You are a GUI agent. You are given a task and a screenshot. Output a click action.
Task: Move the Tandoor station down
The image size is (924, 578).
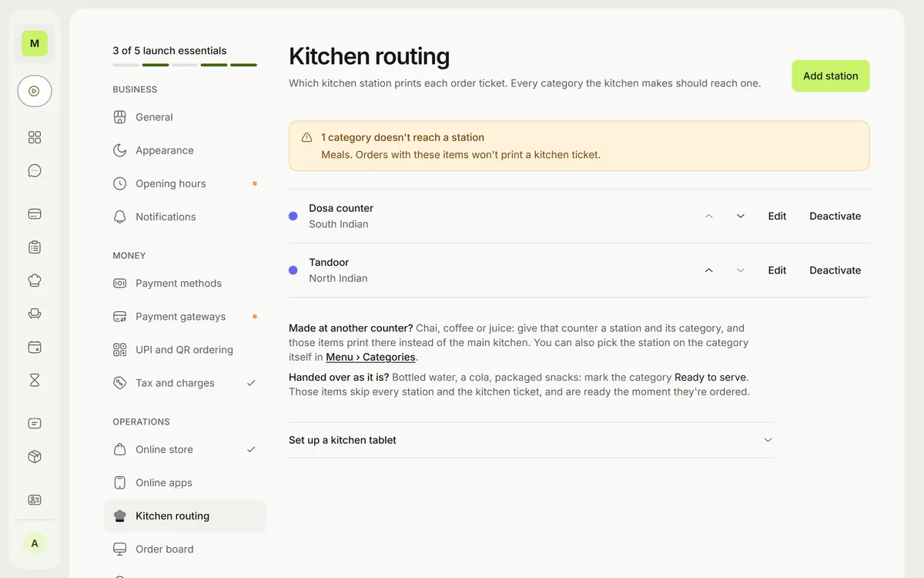click(x=741, y=271)
